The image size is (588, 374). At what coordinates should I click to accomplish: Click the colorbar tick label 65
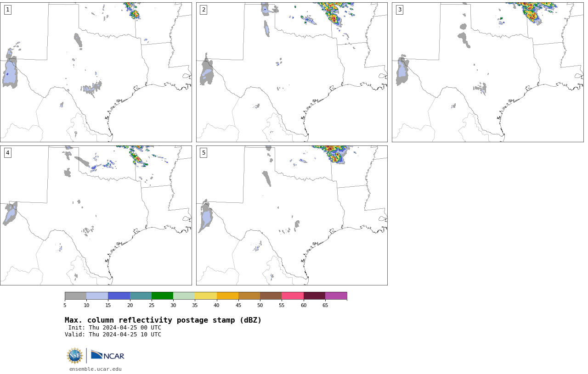coord(325,305)
